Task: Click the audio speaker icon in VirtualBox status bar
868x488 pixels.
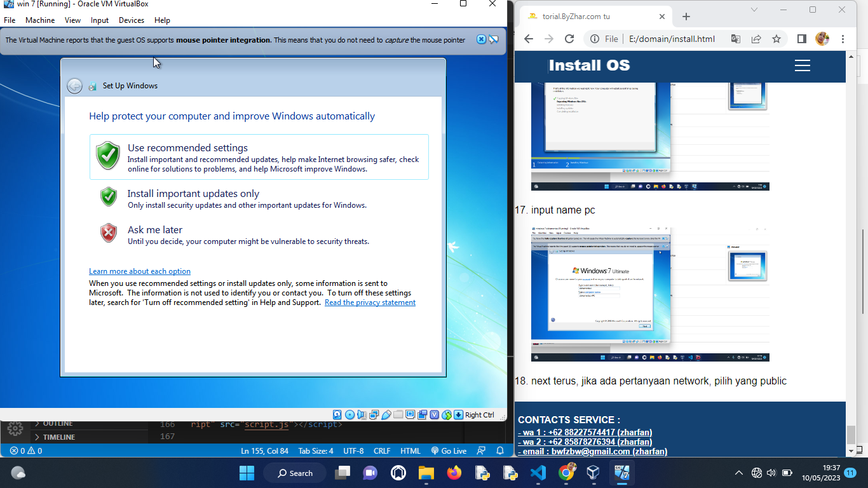Action: tap(362, 415)
